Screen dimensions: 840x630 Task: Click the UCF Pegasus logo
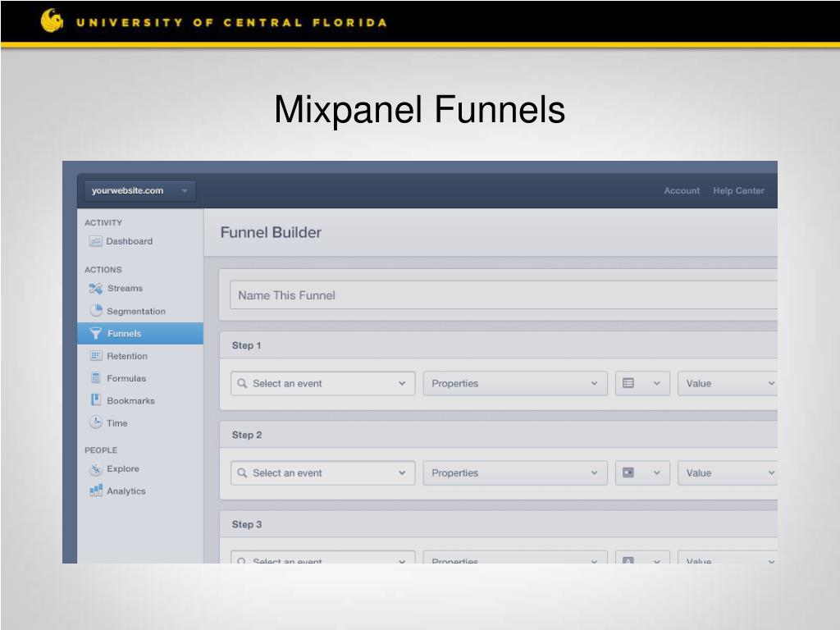point(52,21)
